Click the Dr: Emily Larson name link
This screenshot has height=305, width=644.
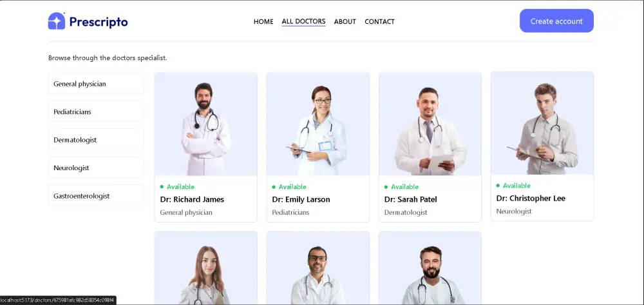[x=301, y=199]
